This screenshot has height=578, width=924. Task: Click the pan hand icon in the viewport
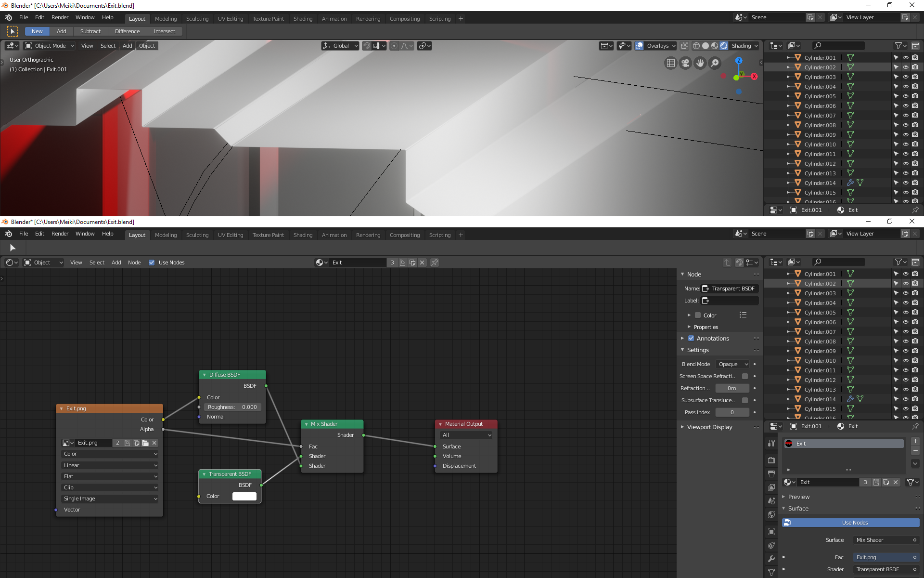700,63
